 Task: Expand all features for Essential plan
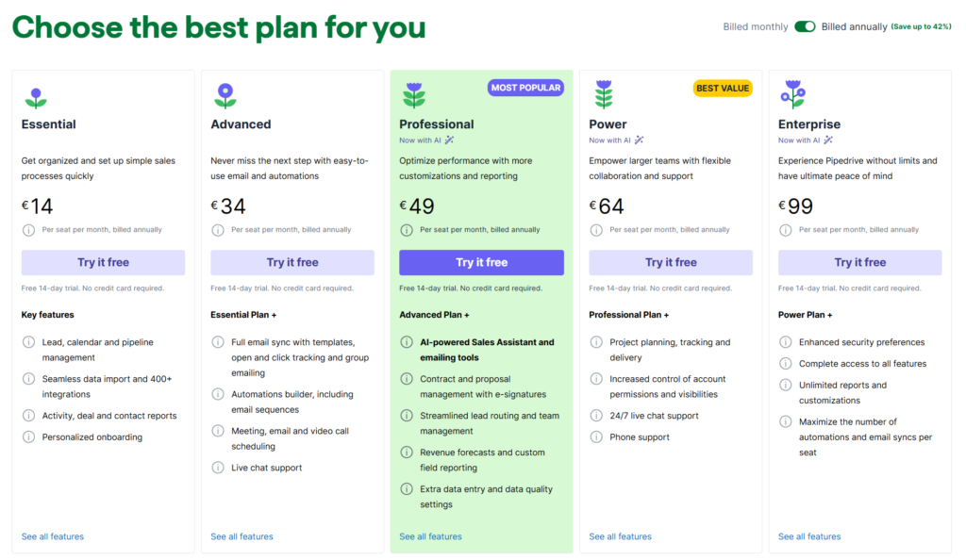coord(52,535)
